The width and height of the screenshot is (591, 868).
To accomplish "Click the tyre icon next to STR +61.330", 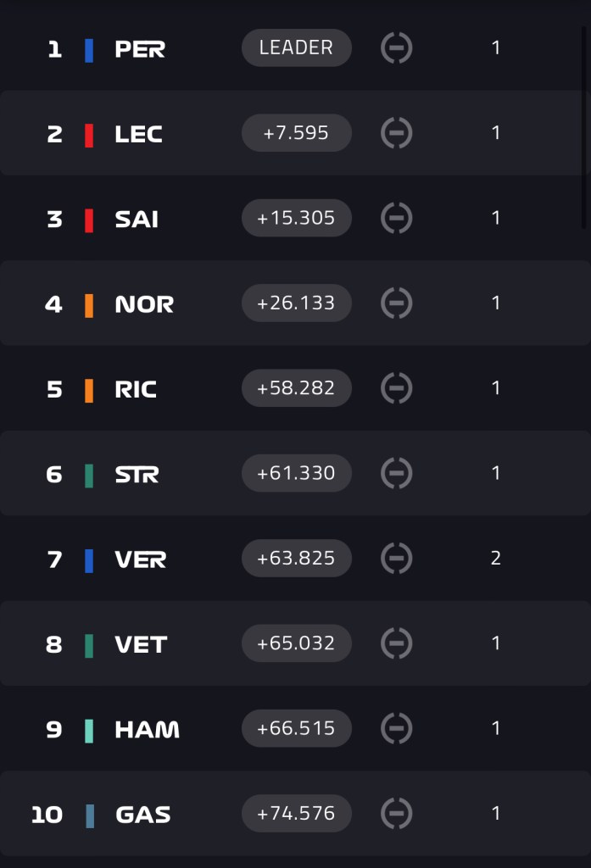I will click(397, 473).
